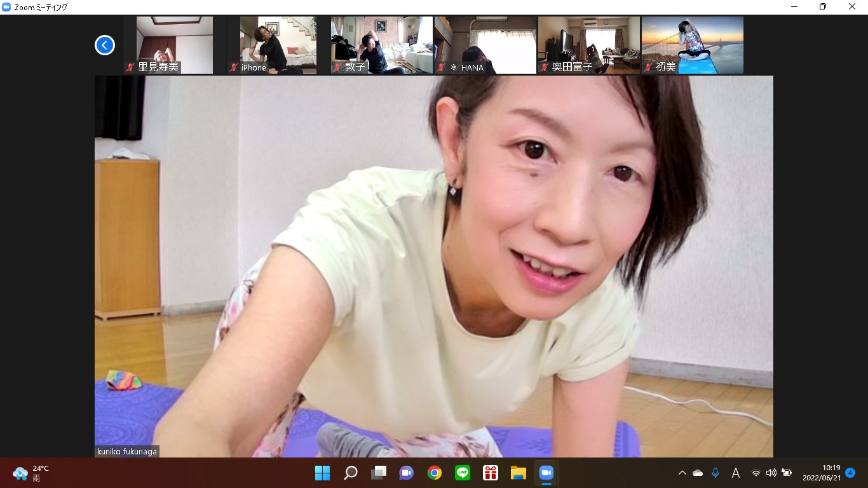
Task: Click the Zoom icon on taskbar
Action: pyautogui.click(x=546, y=473)
